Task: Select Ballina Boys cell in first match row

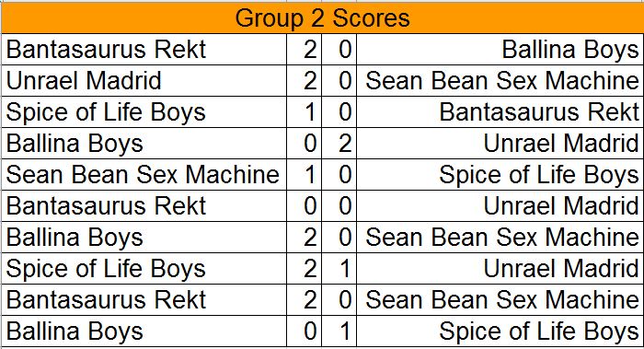Action: 500,50
